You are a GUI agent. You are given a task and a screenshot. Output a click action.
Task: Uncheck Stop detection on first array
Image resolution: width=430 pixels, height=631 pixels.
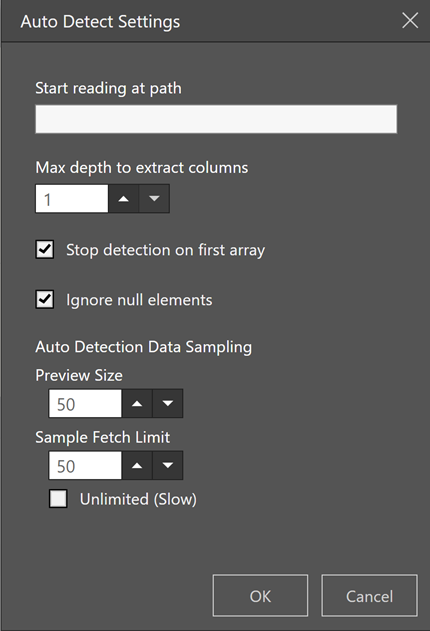click(x=45, y=250)
